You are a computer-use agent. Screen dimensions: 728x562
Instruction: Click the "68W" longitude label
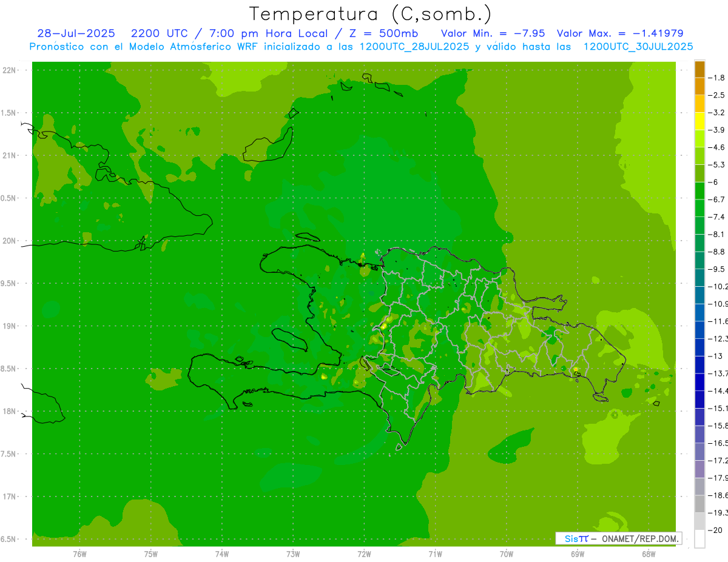point(649,554)
